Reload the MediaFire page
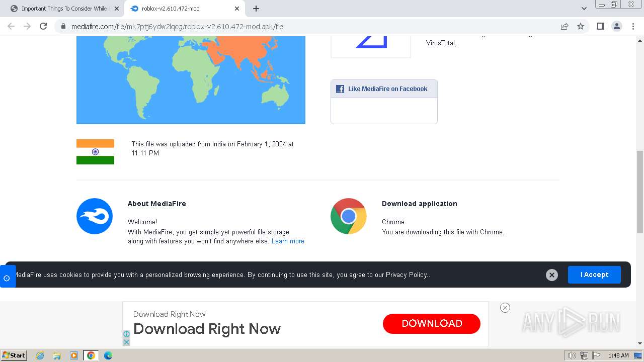 pyautogui.click(x=43, y=26)
